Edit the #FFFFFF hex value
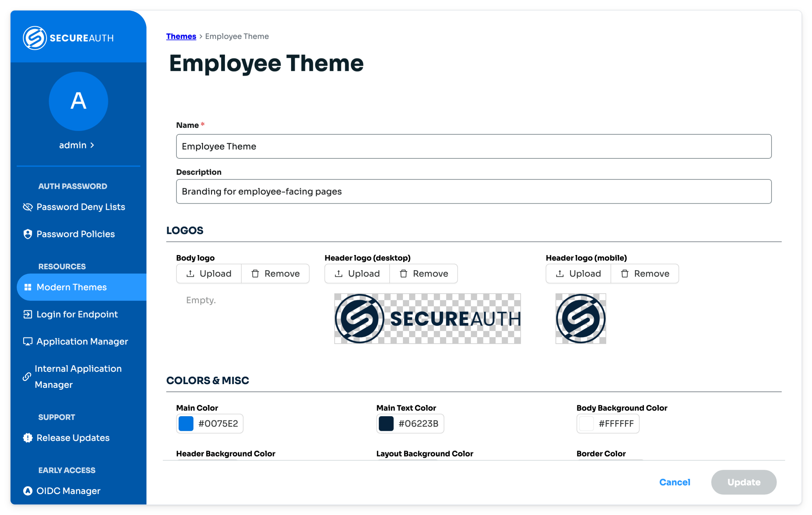Image resolution: width=812 pixels, height=515 pixels. tap(616, 424)
